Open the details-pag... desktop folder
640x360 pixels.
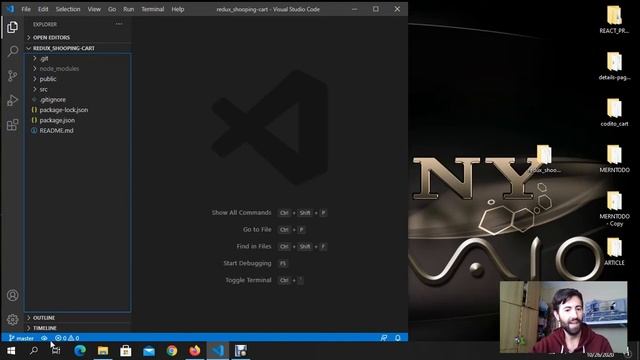point(614,66)
